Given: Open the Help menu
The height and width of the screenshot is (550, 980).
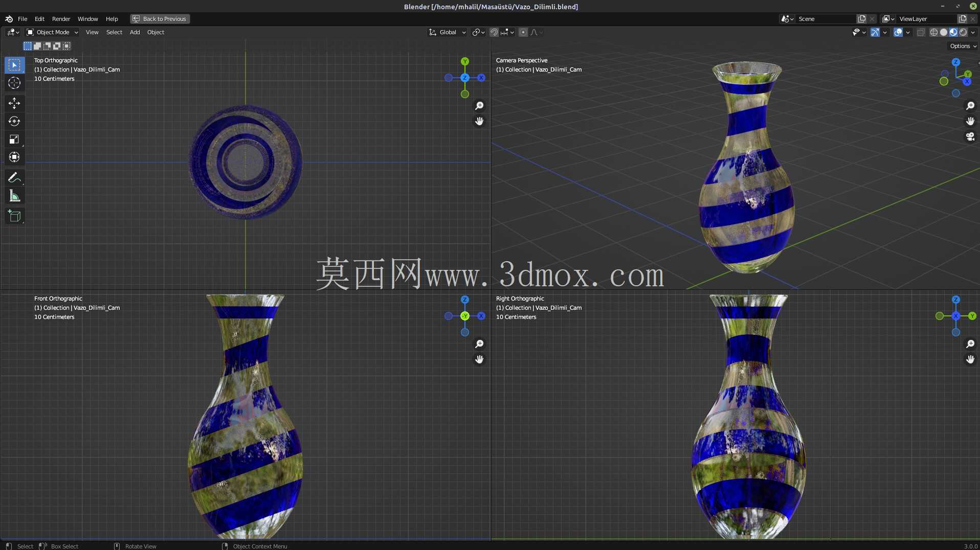Looking at the screenshot, I should (112, 19).
